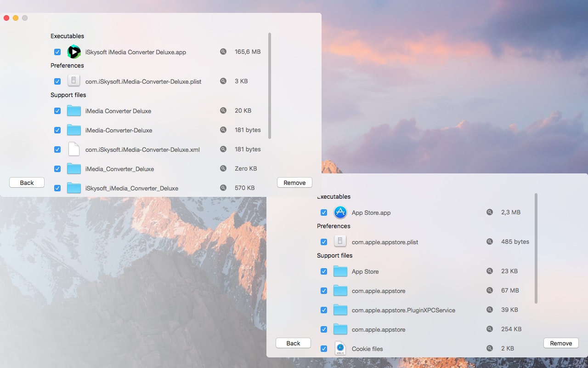Open magnifier next to App Store.app entry
Screen dimensions: 588x368
click(489, 212)
